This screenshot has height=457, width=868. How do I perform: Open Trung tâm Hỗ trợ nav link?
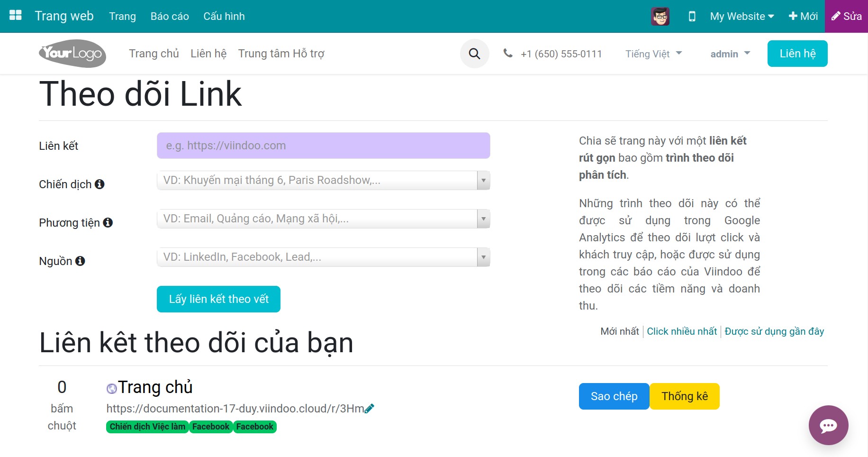point(281,54)
